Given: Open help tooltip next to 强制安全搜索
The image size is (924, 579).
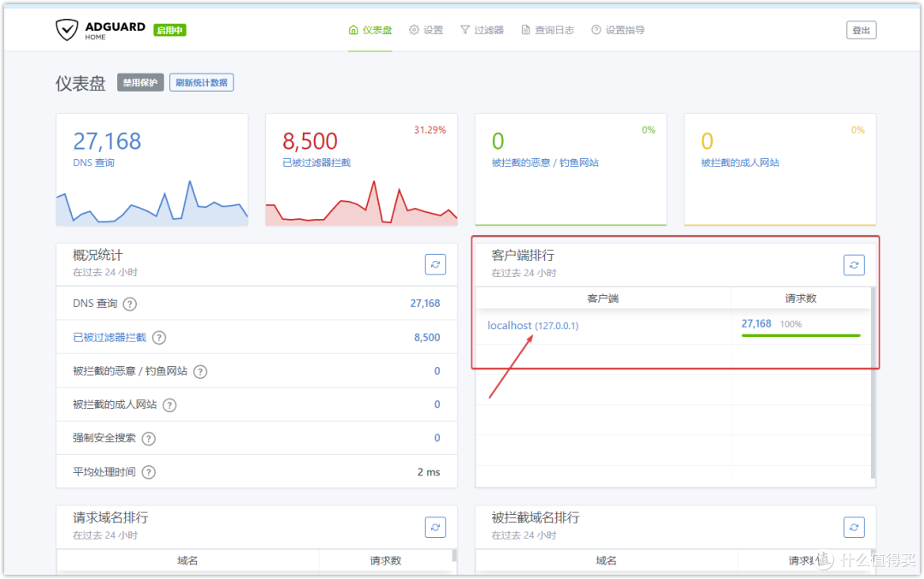Looking at the screenshot, I should click(x=147, y=438).
